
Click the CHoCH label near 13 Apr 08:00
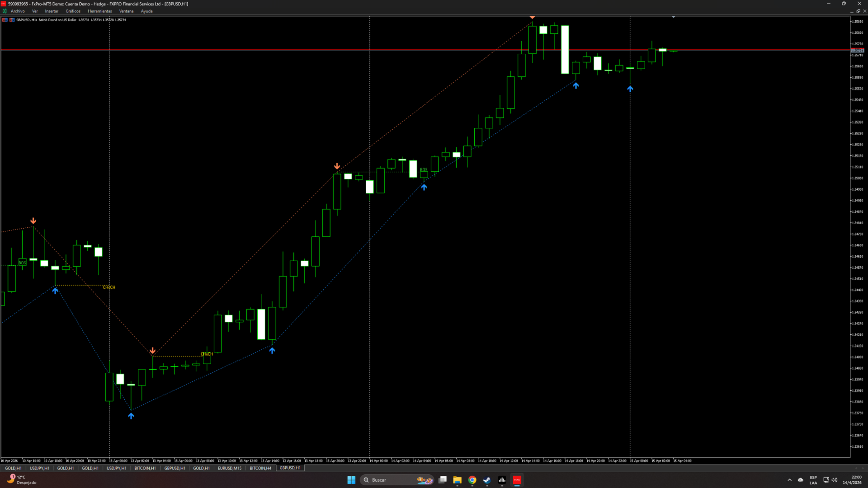coord(207,354)
